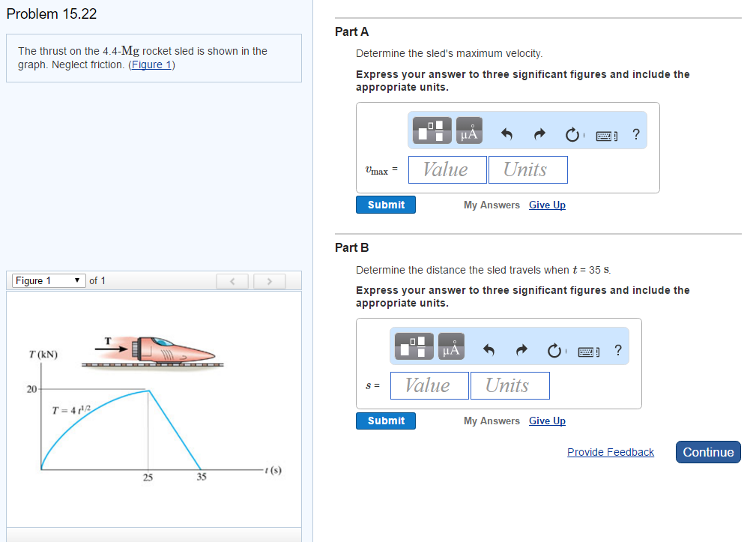Viewport: 756px width, 542px height.
Task: Submit the answer for Part B
Action: [x=385, y=421]
